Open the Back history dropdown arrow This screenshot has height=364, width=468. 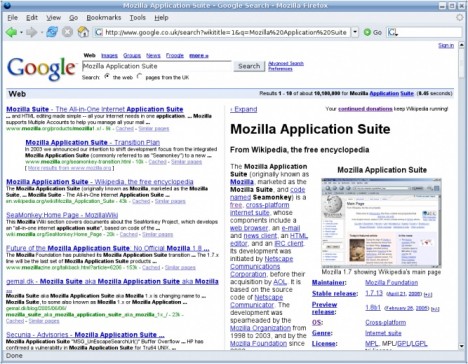pos(21,33)
